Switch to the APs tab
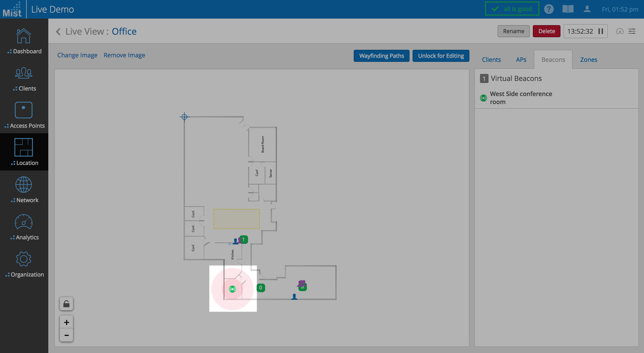This screenshot has height=353, width=644. (x=521, y=60)
